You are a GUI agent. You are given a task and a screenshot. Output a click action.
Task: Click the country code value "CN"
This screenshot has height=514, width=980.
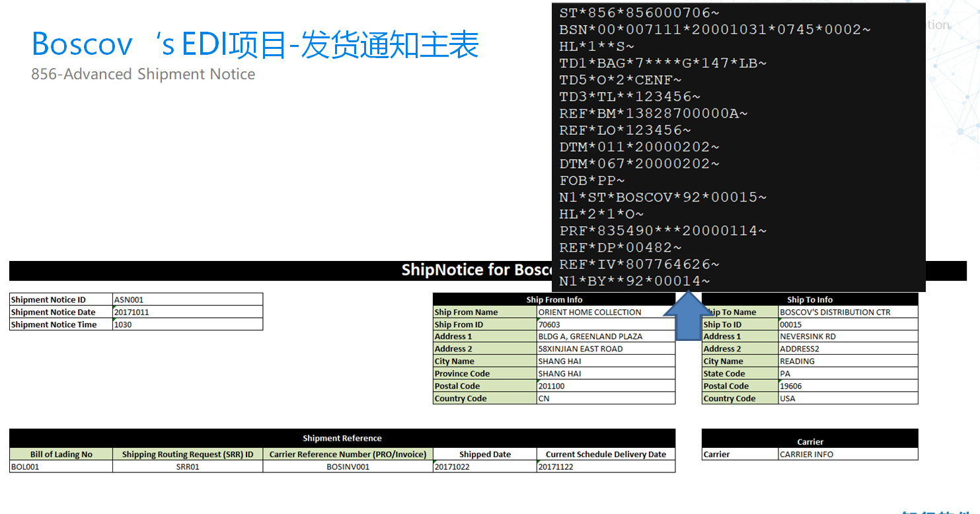[x=606, y=399]
